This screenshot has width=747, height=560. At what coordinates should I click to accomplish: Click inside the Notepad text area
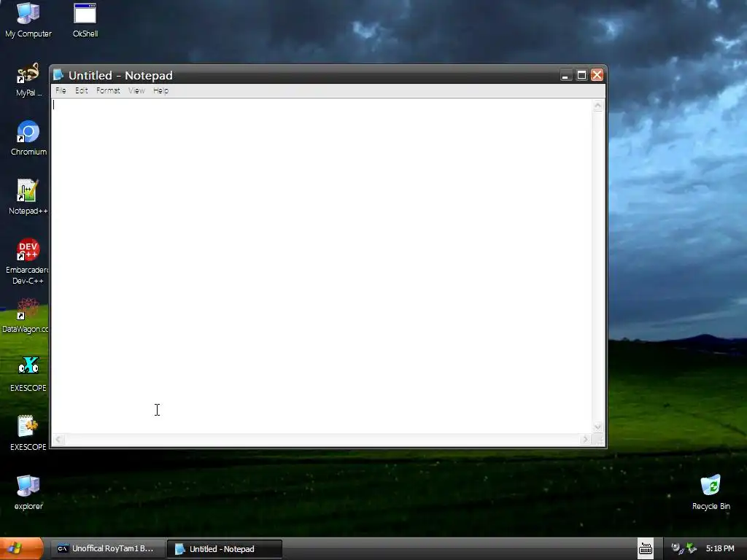point(322,265)
